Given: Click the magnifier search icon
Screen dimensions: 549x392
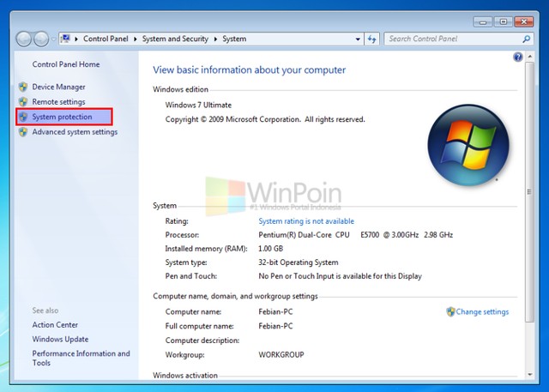Looking at the screenshot, I should pos(527,39).
